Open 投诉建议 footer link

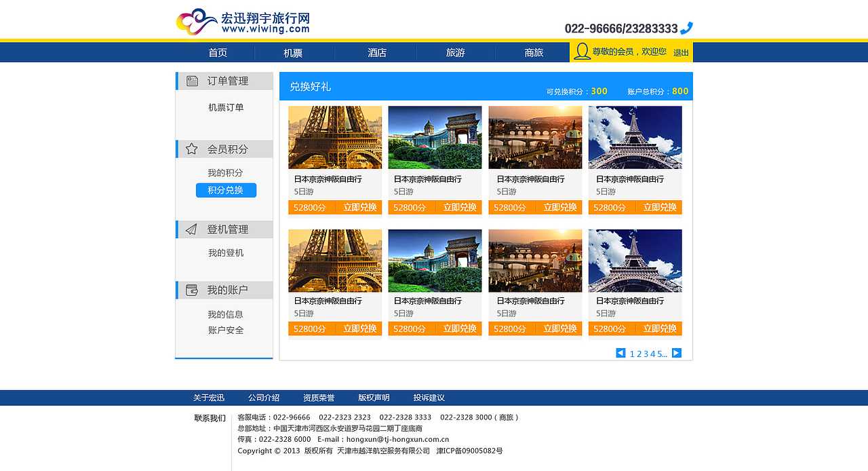[429, 398]
